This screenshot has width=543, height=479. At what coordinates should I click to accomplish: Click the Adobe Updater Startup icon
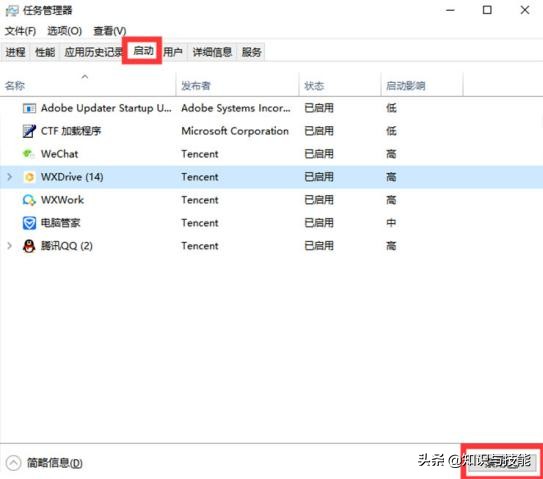coord(29,108)
